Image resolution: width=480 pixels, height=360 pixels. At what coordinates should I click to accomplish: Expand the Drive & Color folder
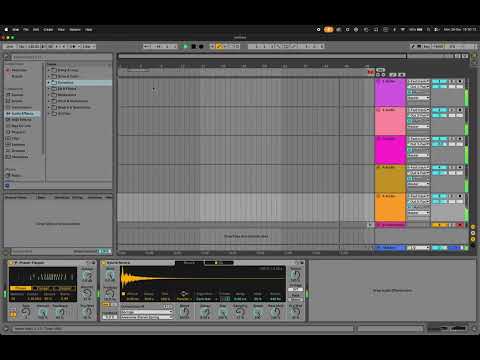pyautogui.click(x=49, y=76)
